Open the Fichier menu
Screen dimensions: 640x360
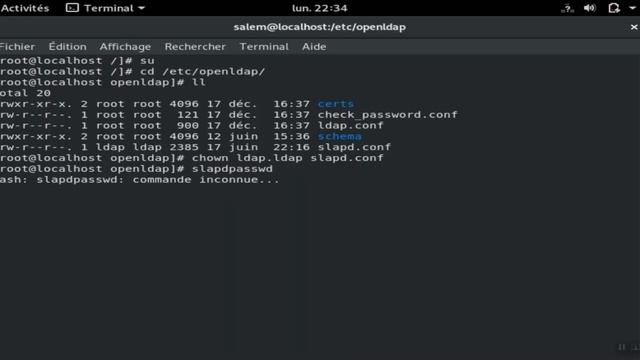17,47
